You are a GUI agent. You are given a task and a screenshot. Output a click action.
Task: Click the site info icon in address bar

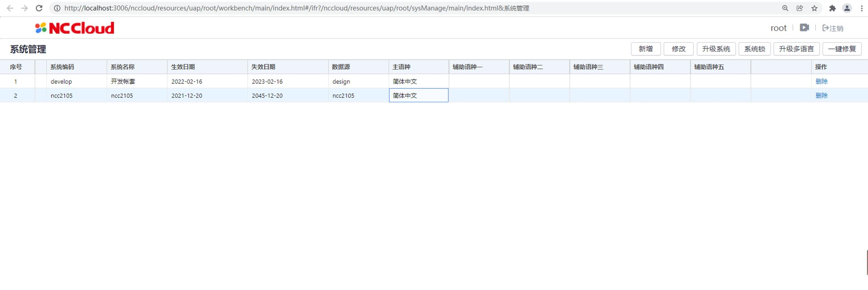click(57, 8)
